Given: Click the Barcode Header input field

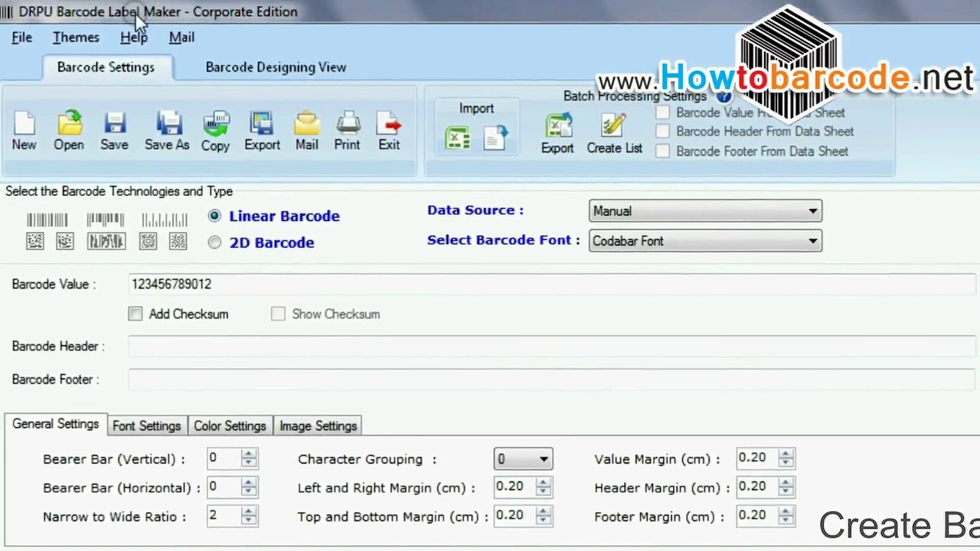Looking at the screenshot, I should (x=553, y=347).
